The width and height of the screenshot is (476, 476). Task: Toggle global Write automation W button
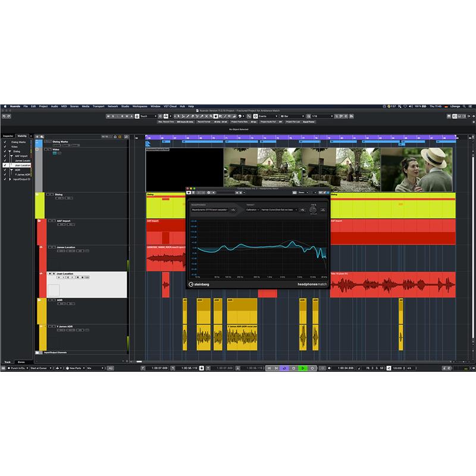coord(127,116)
